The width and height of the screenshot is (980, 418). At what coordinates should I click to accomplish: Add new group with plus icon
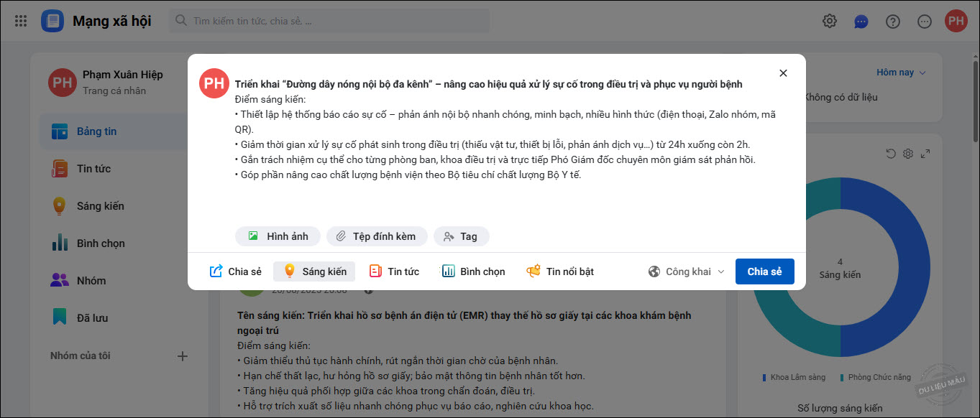pyautogui.click(x=183, y=356)
